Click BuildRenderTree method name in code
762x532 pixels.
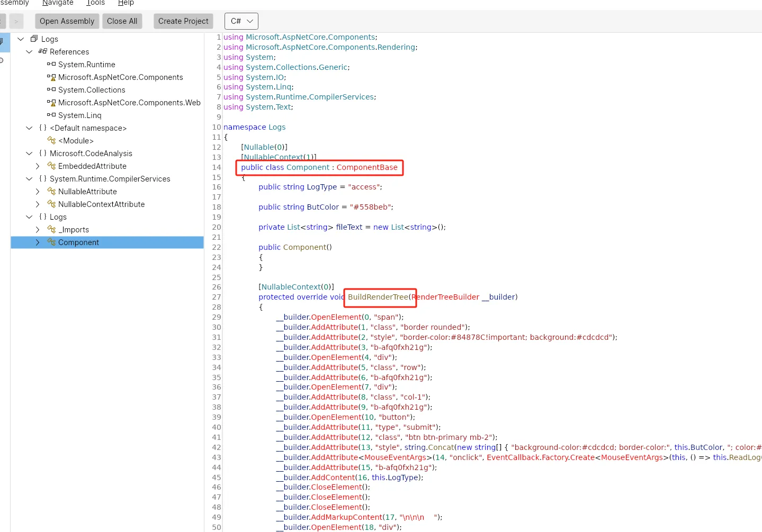[378, 297]
